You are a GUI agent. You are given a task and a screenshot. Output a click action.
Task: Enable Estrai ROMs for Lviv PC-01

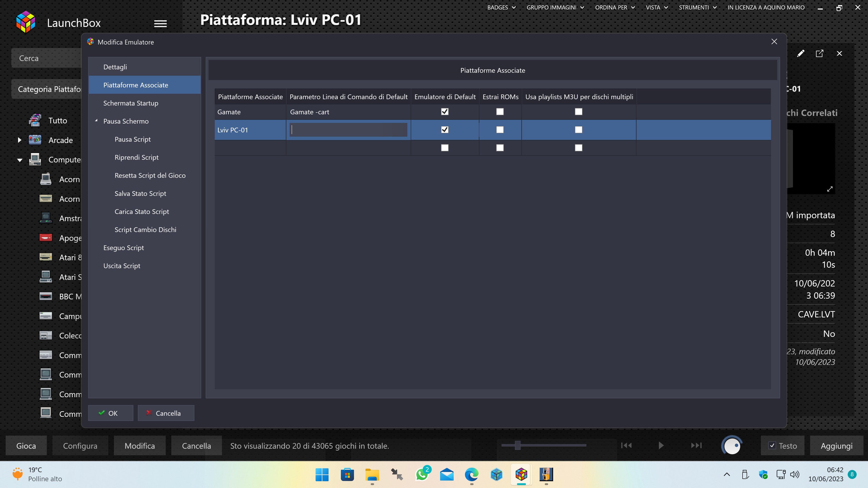tap(500, 130)
